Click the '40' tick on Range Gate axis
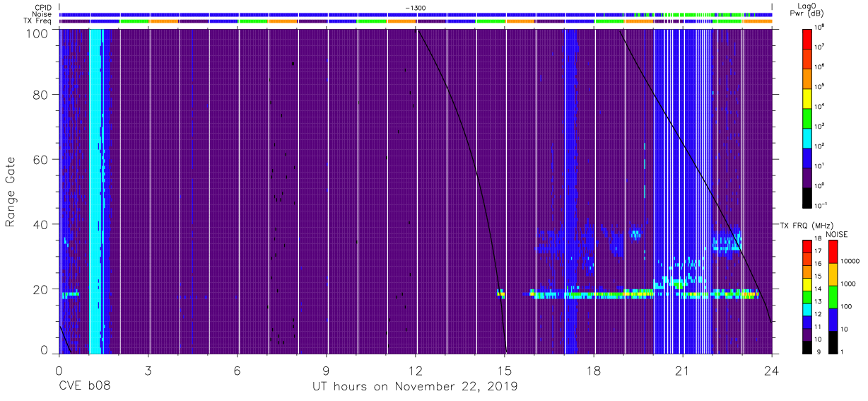 40,224
